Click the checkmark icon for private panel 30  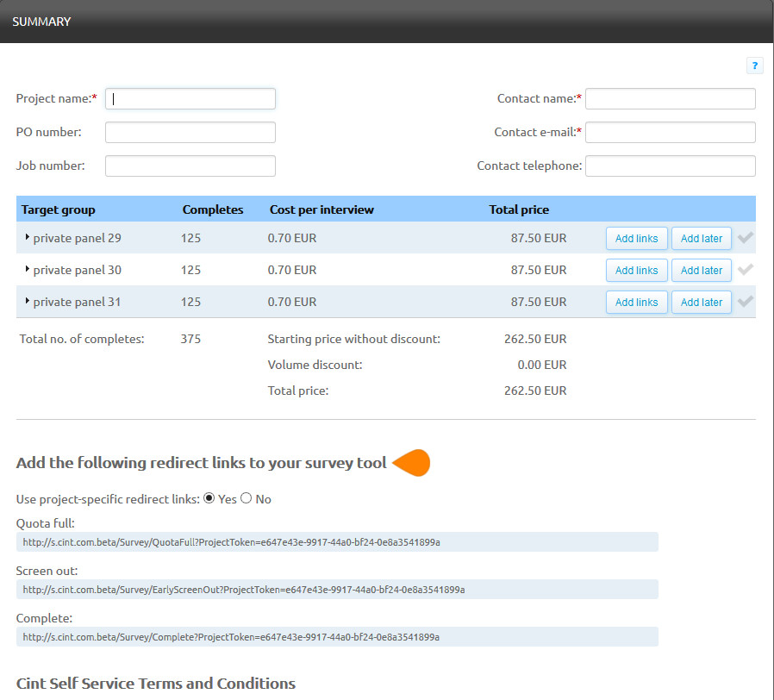[746, 270]
